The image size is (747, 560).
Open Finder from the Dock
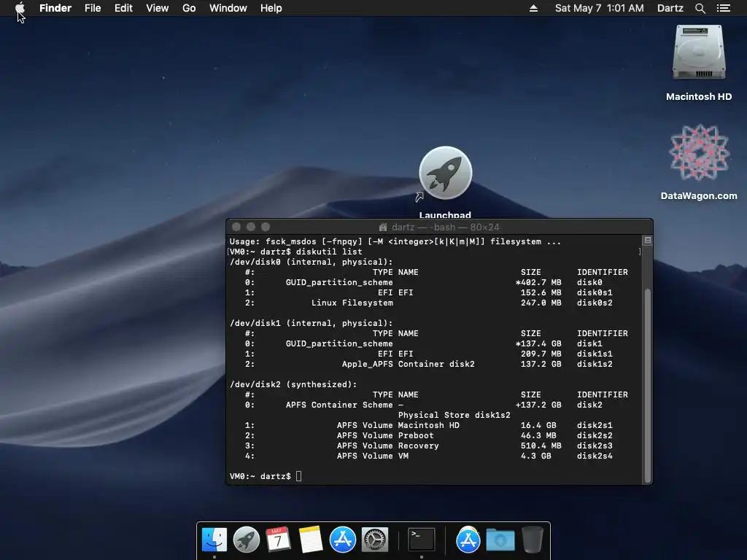click(x=214, y=540)
